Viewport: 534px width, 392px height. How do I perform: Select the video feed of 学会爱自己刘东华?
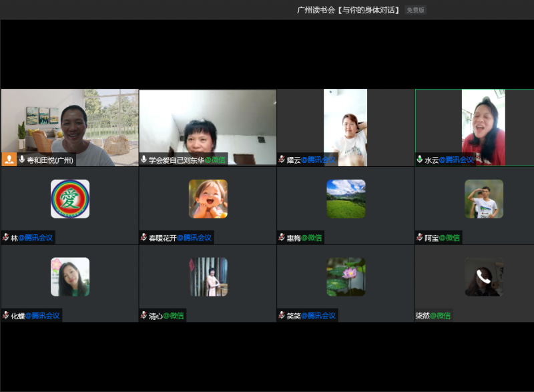pos(208,124)
